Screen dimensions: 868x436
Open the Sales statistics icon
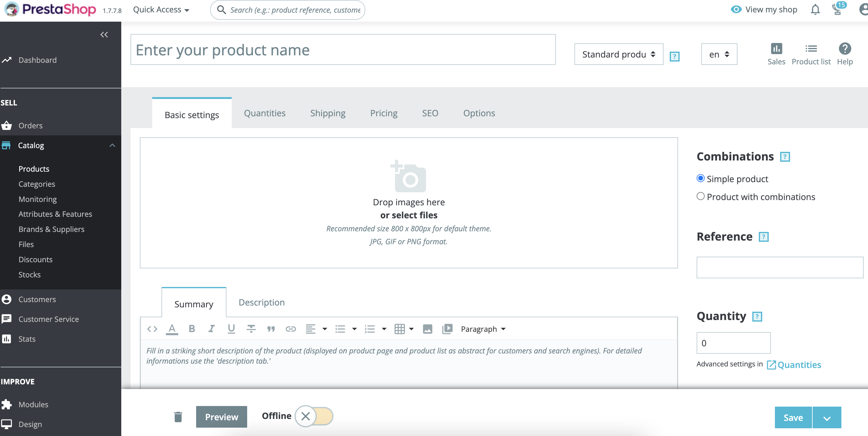coord(776,54)
